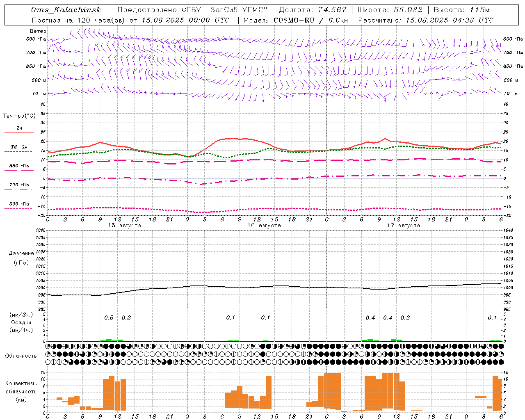Viewport: 525px width, 420px height.
Task: Click the Ветер panel label
Action: click(x=38, y=31)
